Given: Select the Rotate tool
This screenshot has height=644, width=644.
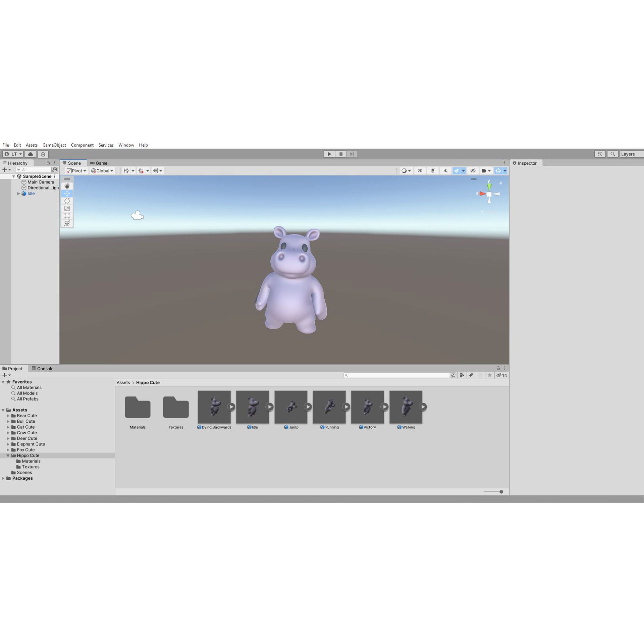Looking at the screenshot, I should [x=67, y=201].
